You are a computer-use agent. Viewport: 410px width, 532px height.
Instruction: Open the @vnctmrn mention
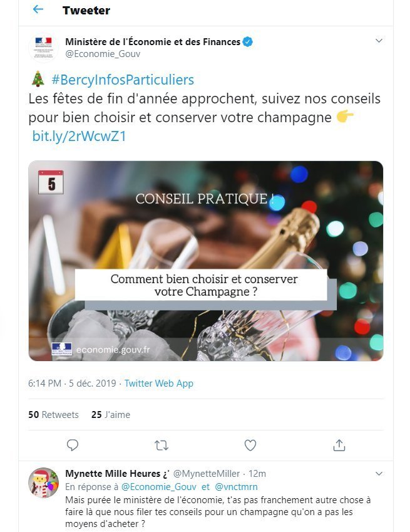coord(236,487)
